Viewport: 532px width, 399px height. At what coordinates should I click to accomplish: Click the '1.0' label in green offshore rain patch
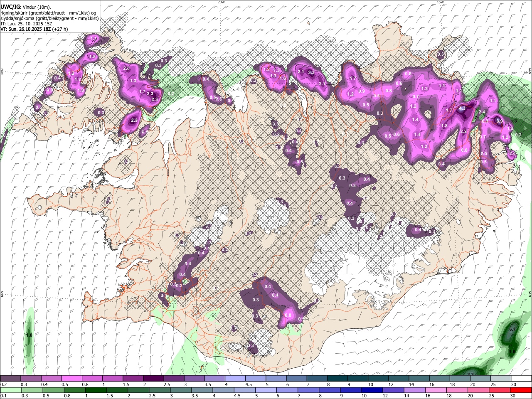[29, 335]
